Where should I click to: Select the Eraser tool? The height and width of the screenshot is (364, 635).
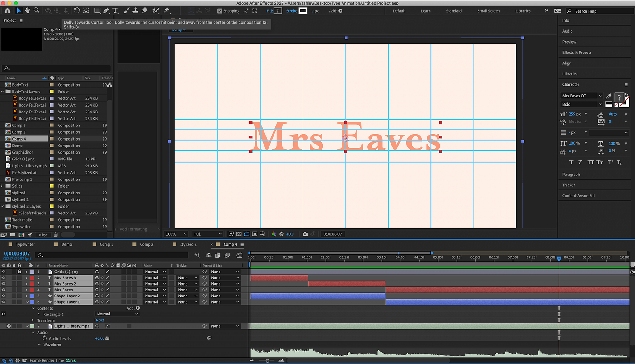click(x=145, y=10)
